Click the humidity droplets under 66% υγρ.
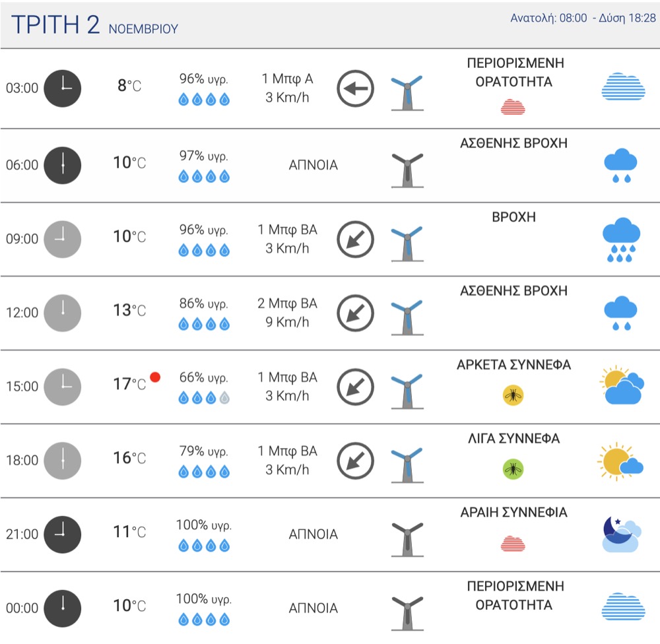The width and height of the screenshot is (660, 644). (204, 398)
